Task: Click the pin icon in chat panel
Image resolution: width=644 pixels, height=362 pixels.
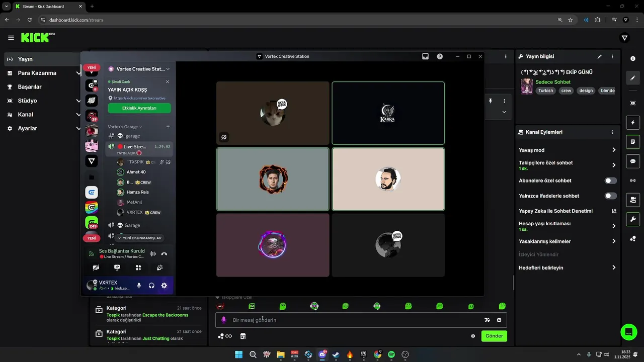Action: click(x=490, y=101)
